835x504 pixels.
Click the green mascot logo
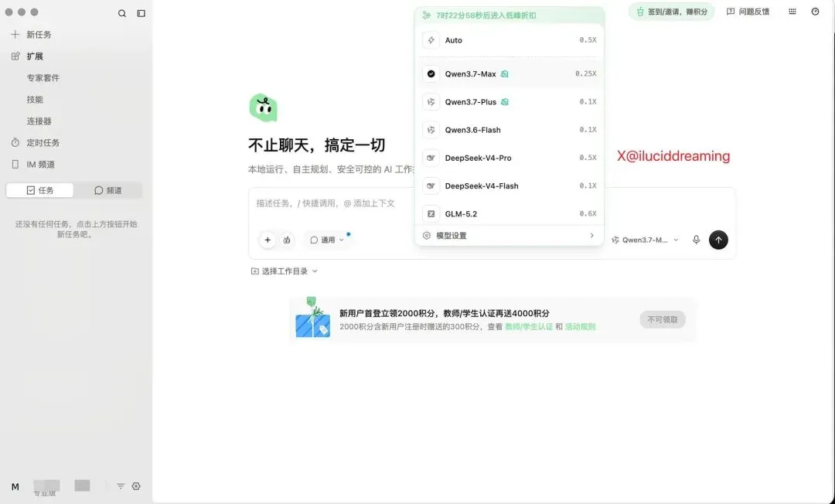[x=263, y=107]
